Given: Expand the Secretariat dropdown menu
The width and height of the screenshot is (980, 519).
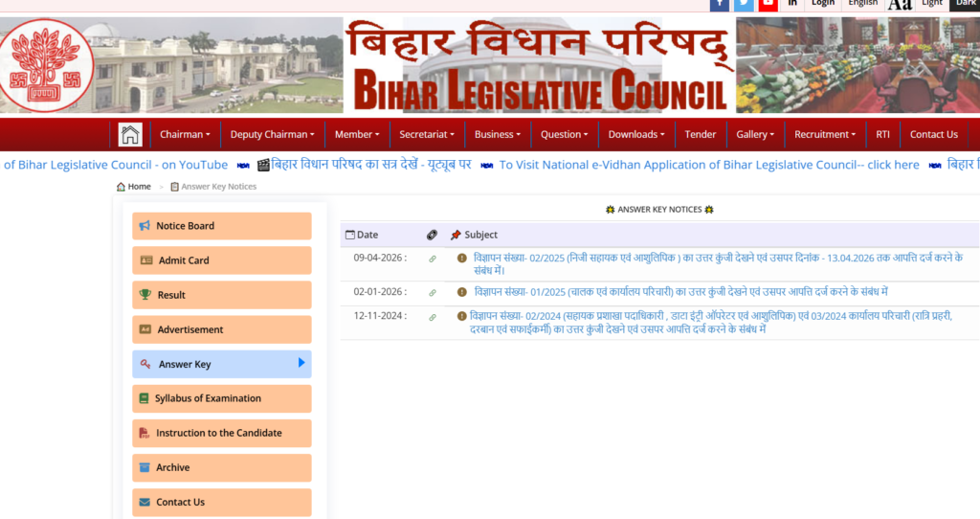Looking at the screenshot, I should [427, 134].
